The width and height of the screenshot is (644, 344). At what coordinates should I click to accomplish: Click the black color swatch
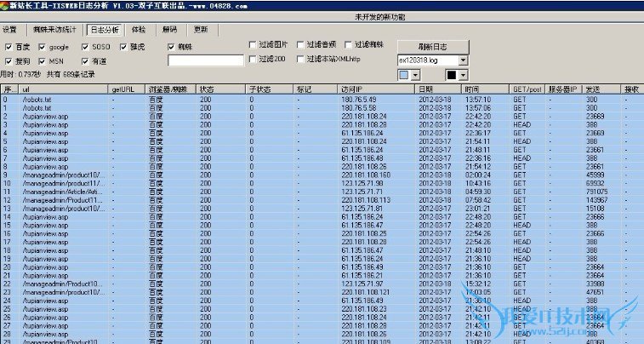(x=452, y=75)
